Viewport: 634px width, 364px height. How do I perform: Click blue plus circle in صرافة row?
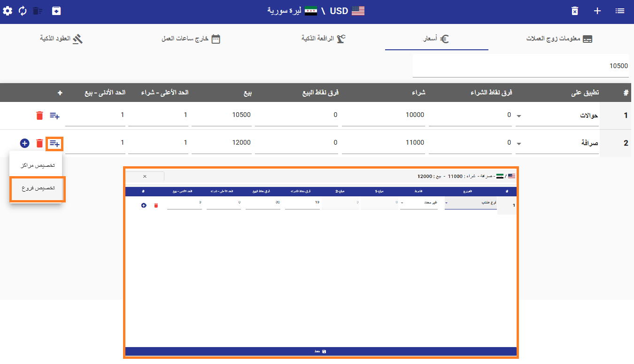click(25, 143)
